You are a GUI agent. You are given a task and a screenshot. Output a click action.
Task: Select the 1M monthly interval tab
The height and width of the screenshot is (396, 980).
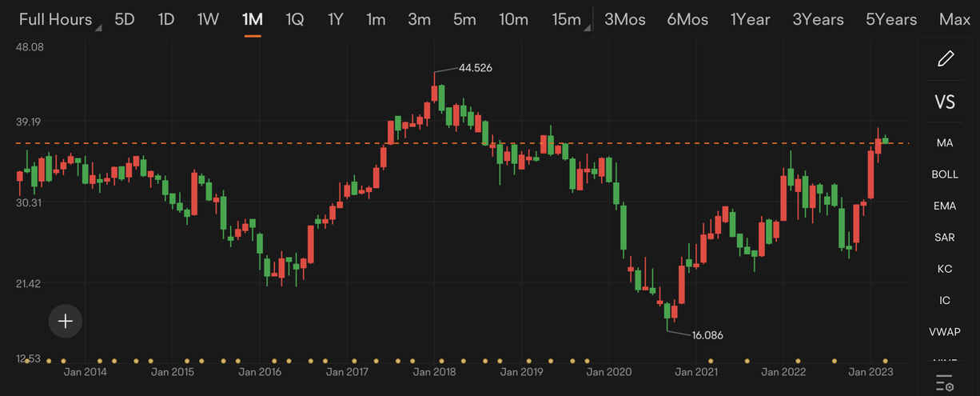[253, 20]
